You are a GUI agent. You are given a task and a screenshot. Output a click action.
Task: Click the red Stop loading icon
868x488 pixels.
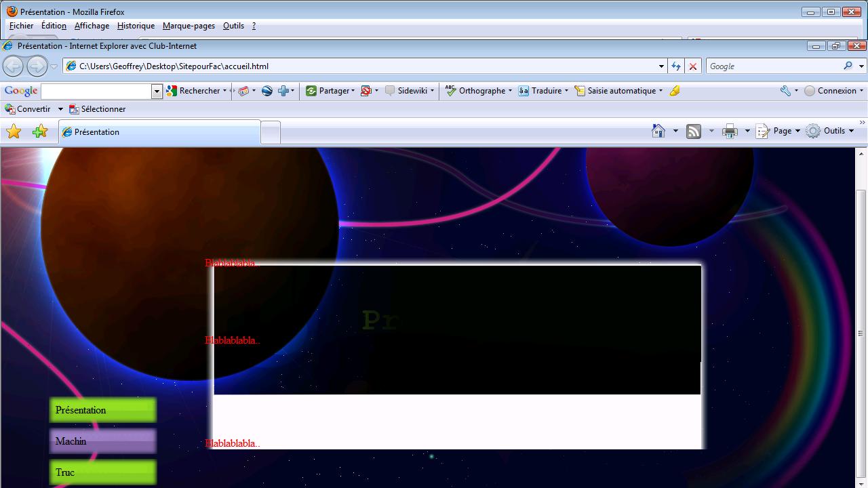coord(692,66)
